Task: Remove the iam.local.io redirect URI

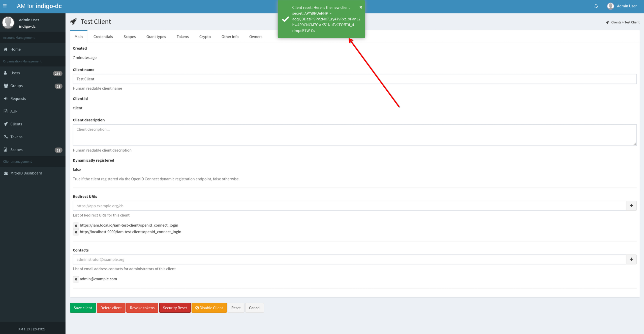Action: 76,226
